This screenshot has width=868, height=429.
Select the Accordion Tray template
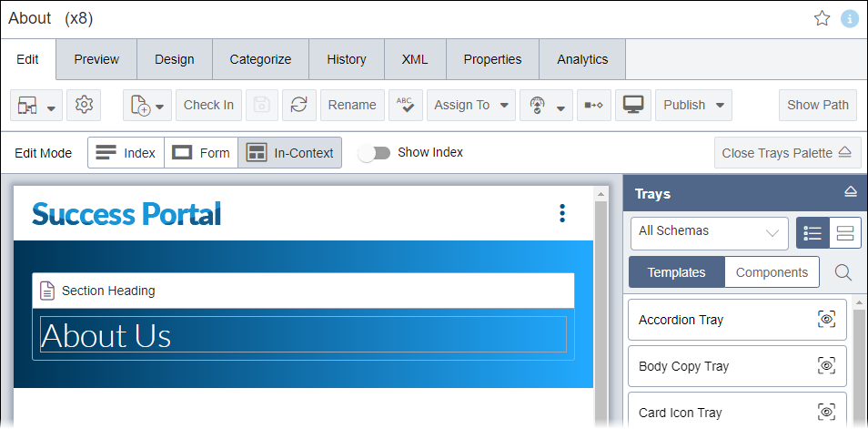737,320
